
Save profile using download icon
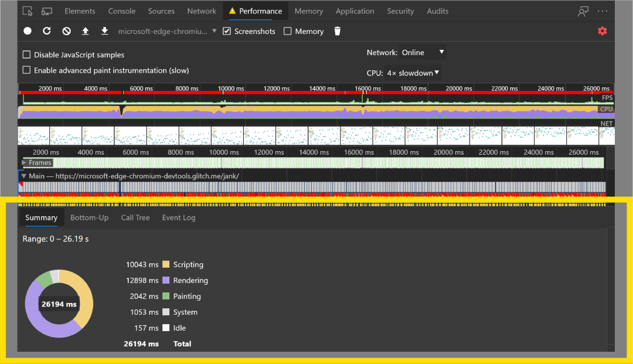pyautogui.click(x=104, y=31)
